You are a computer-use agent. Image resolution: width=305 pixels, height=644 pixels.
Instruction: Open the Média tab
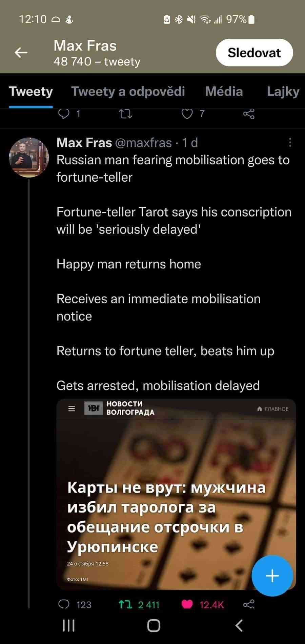coord(224,92)
